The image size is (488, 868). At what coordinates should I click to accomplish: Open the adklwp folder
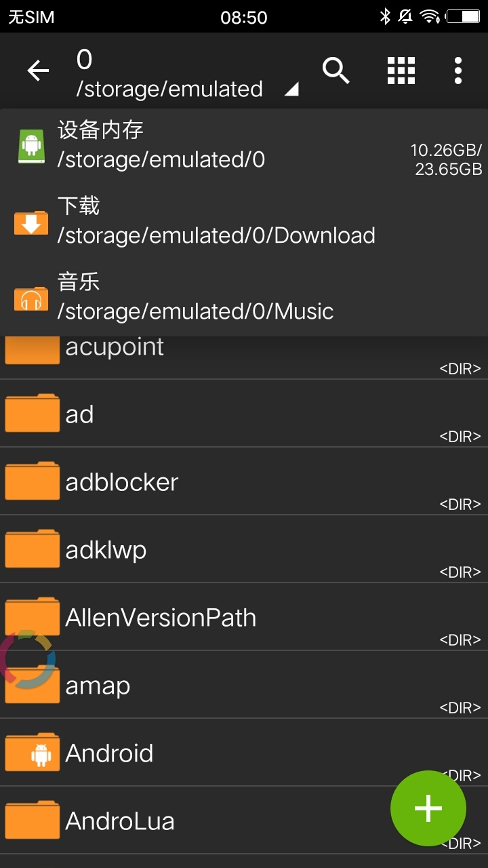click(x=106, y=550)
